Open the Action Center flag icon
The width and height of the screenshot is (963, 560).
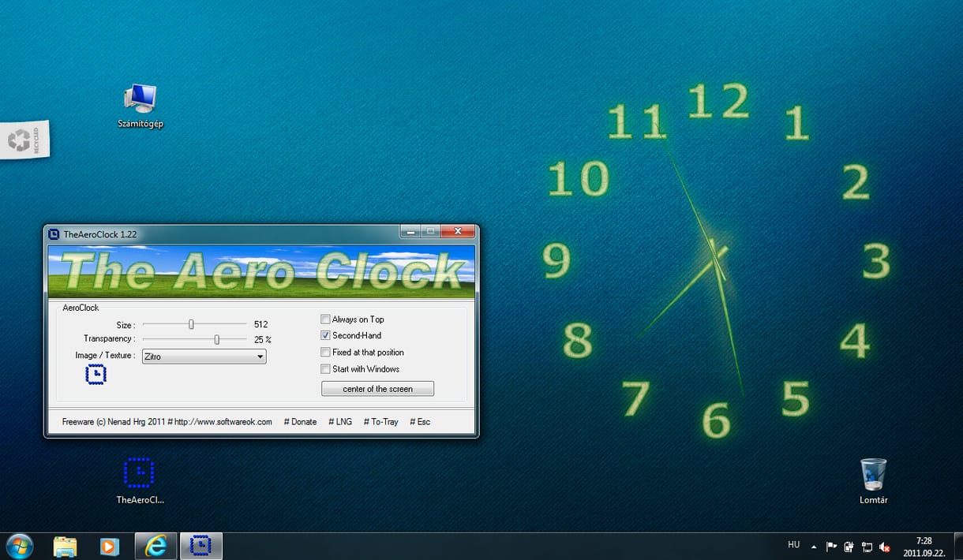pos(832,547)
